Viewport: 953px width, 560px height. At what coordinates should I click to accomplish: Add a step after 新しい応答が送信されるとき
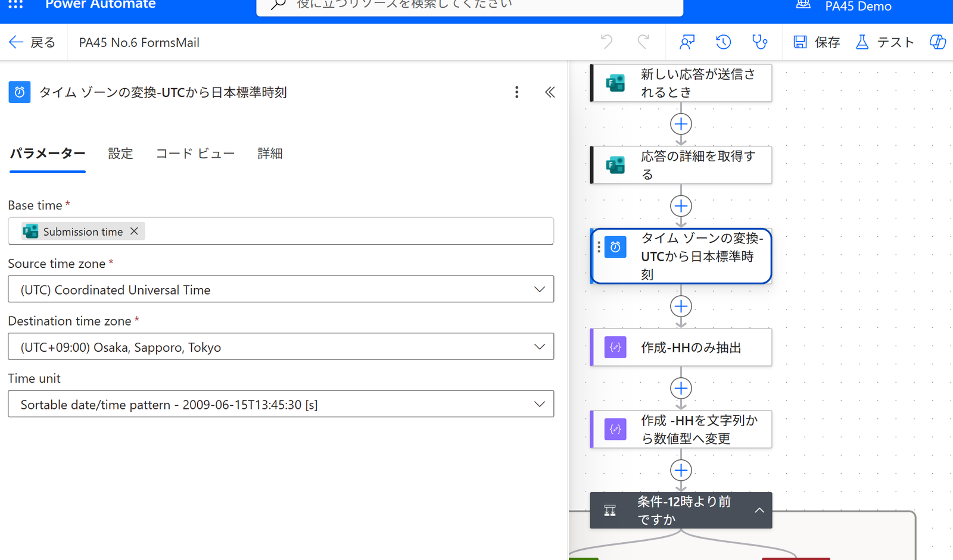681,124
